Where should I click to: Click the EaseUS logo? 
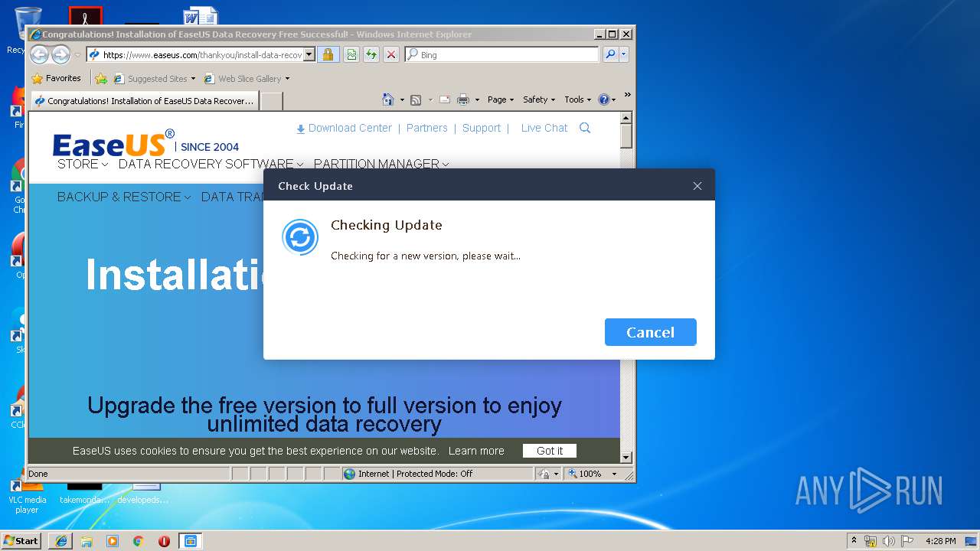tap(113, 143)
